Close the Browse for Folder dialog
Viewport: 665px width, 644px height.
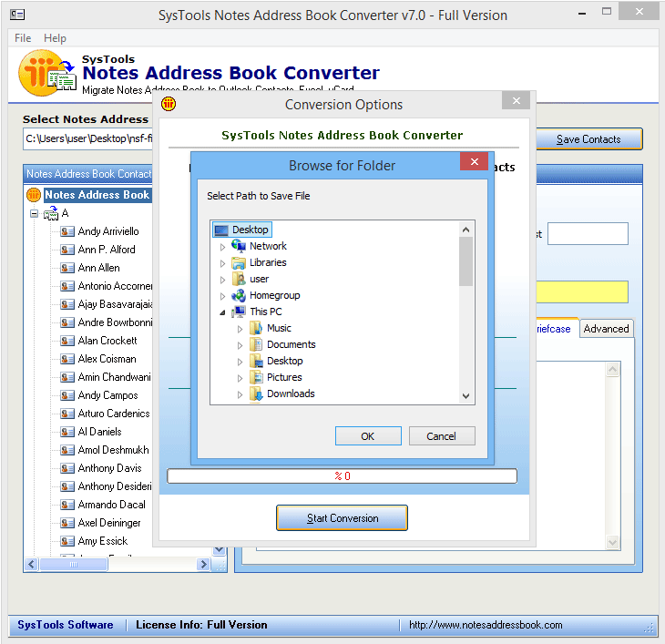tap(474, 161)
